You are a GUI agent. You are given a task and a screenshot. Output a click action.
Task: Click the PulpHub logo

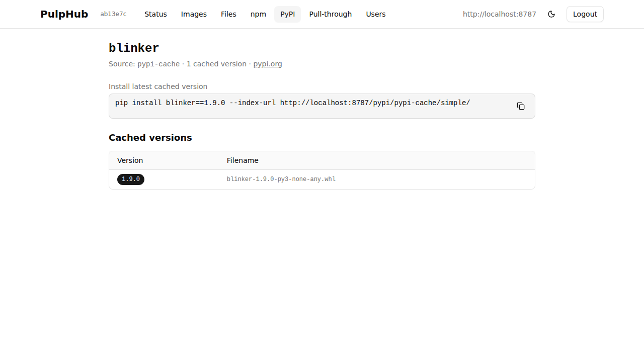[x=64, y=14]
